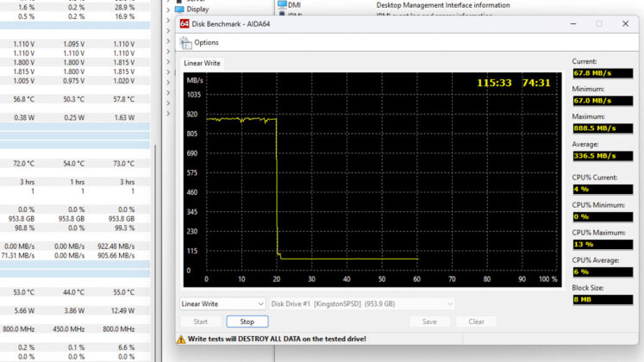Click the Save button
The width and height of the screenshot is (644, 362).
[429, 321]
